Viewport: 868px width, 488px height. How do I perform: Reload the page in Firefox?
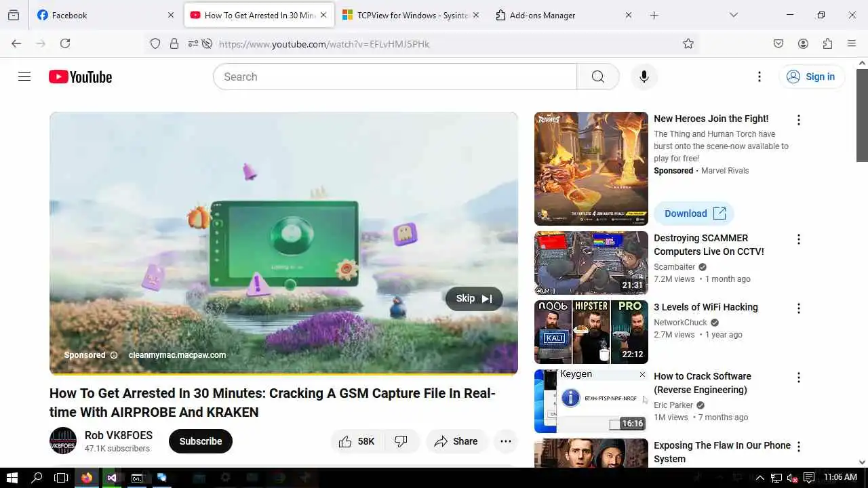pyautogui.click(x=65, y=43)
